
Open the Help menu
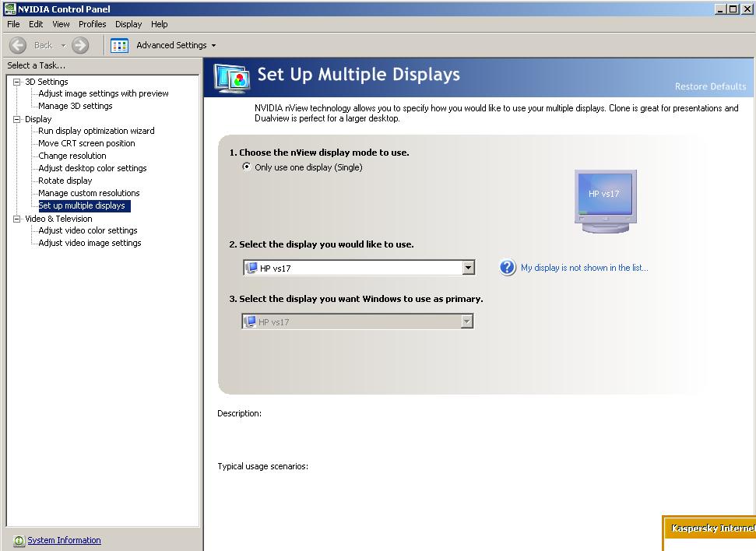tap(159, 24)
